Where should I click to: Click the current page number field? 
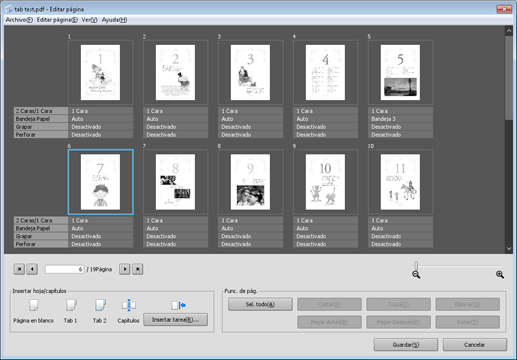point(64,269)
